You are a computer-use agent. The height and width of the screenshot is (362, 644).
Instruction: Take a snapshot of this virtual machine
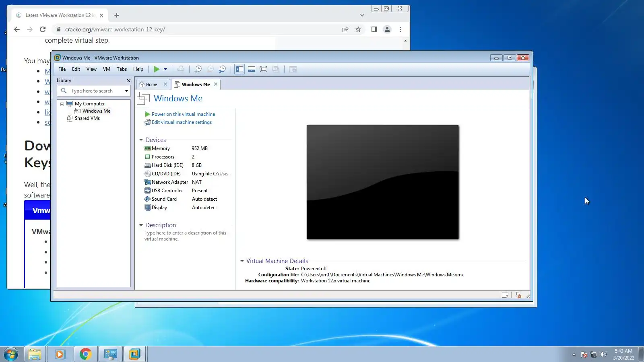tap(198, 69)
